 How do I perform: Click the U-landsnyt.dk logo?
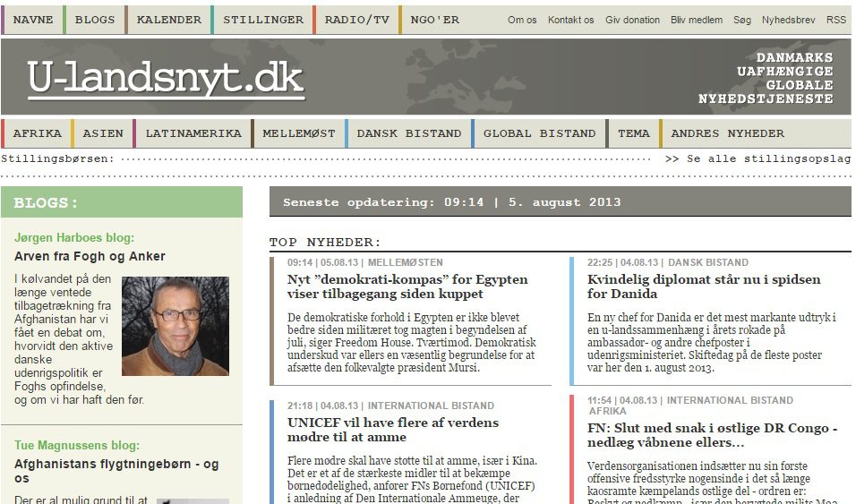point(166,80)
